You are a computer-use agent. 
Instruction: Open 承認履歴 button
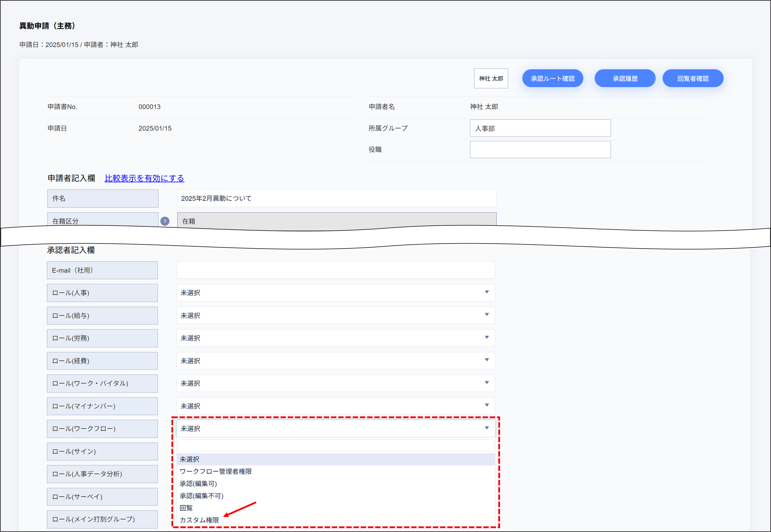pyautogui.click(x=625, y=79)
